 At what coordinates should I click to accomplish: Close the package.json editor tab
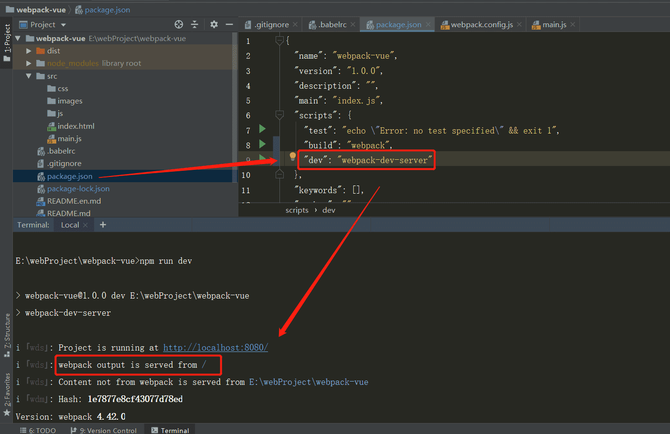(x=428, y=25)
